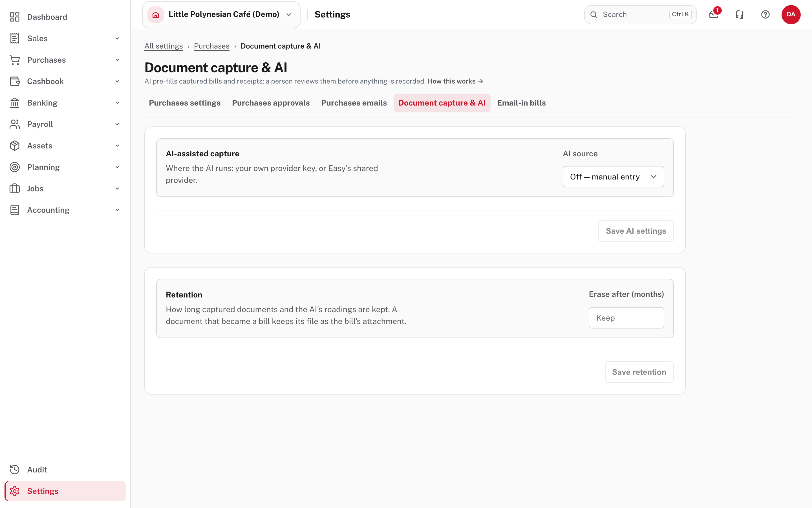Click the Planning target icon
The image size is (812, 508).
click(x=14, y=167)
